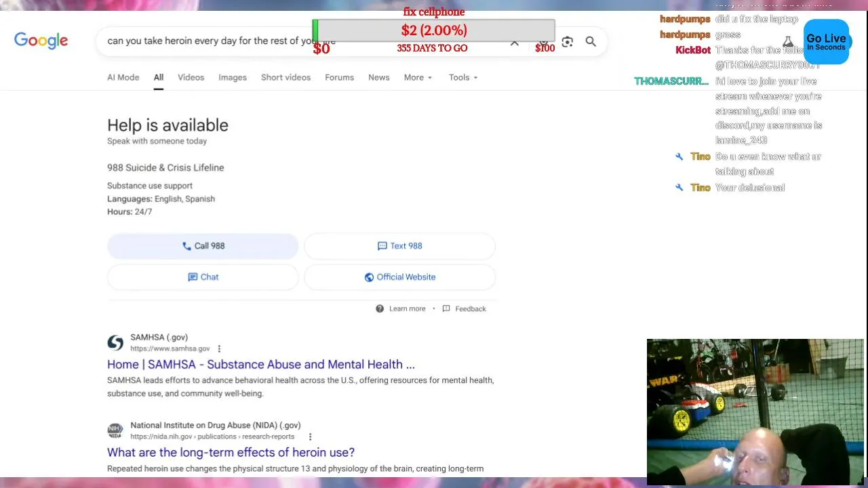This screenshot has height=488, width=868.
Task: Click the Learn more link
Action: tap(407, 308)
